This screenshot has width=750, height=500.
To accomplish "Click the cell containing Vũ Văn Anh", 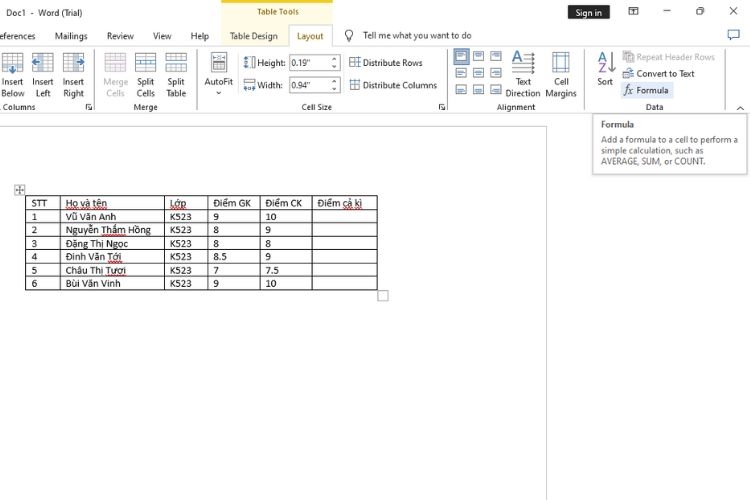I will tap(112, 217).
